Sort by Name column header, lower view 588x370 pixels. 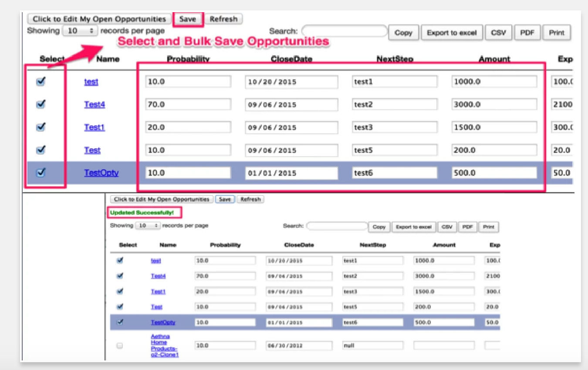[168, 245]
